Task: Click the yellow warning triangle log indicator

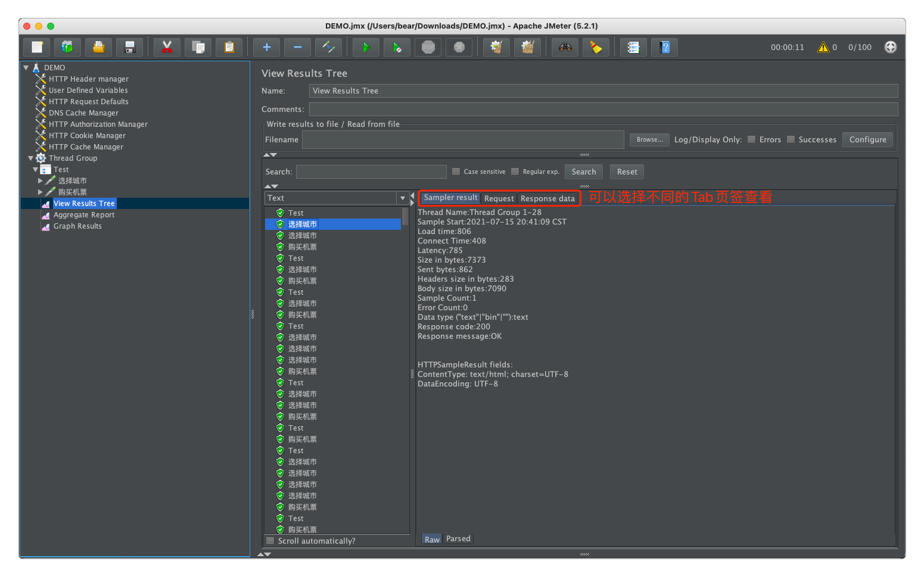Action: click(823, 47)
